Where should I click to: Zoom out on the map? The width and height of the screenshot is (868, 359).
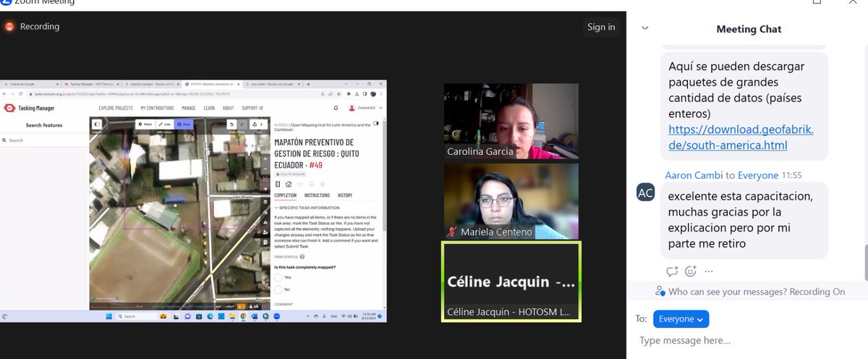coord(265,169)
